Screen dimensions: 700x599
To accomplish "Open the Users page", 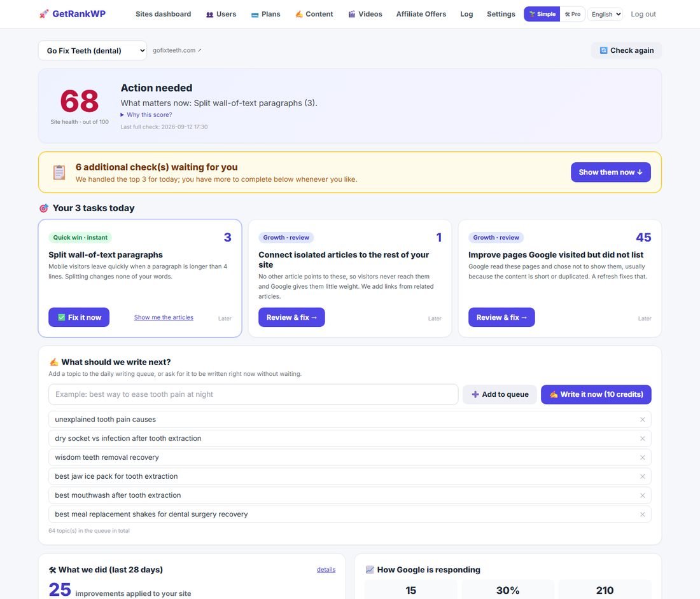I will (x=221, y=14).
